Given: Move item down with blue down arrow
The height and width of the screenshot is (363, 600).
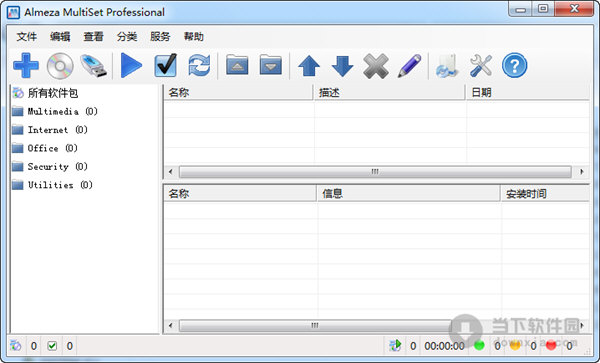Looking at the screenshot, I should click(342, 66).
